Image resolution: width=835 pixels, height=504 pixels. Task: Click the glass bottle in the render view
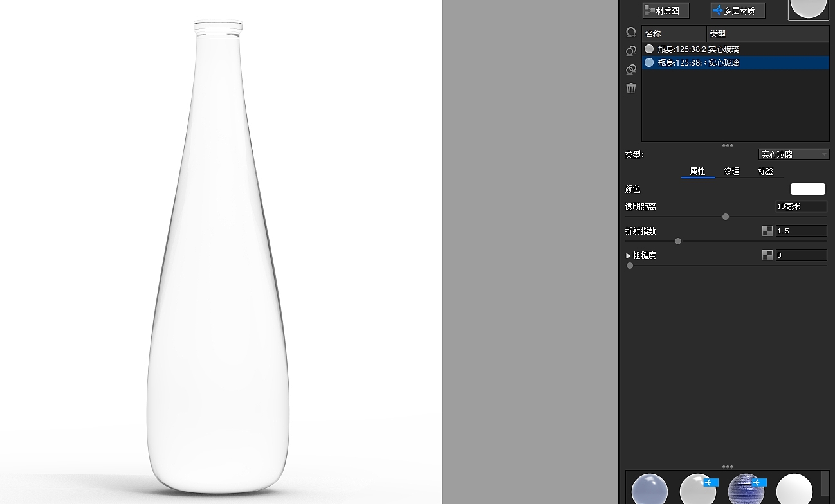[x=219, y=257]
